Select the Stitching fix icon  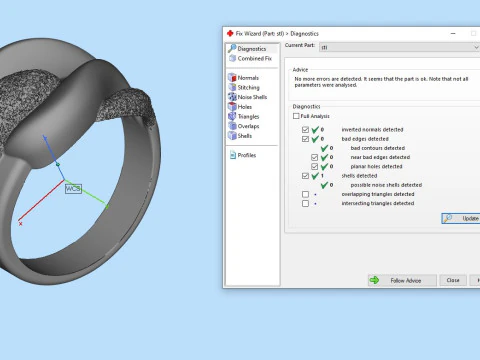click(232, 87)
